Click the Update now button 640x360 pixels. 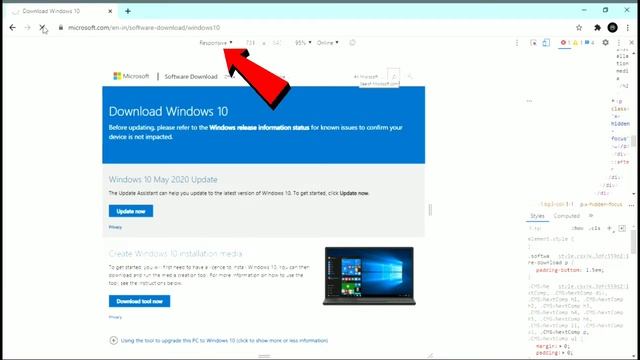[131, 211]
